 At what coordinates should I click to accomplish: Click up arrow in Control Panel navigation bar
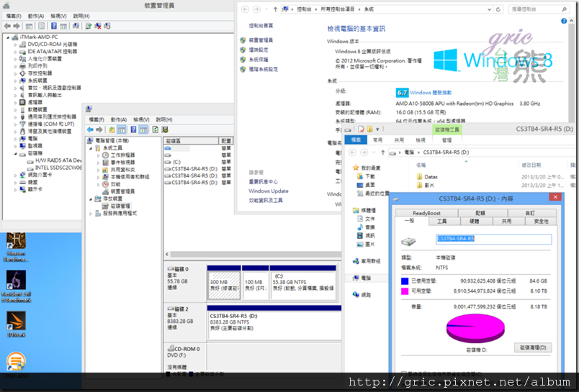tap(275, 9)
